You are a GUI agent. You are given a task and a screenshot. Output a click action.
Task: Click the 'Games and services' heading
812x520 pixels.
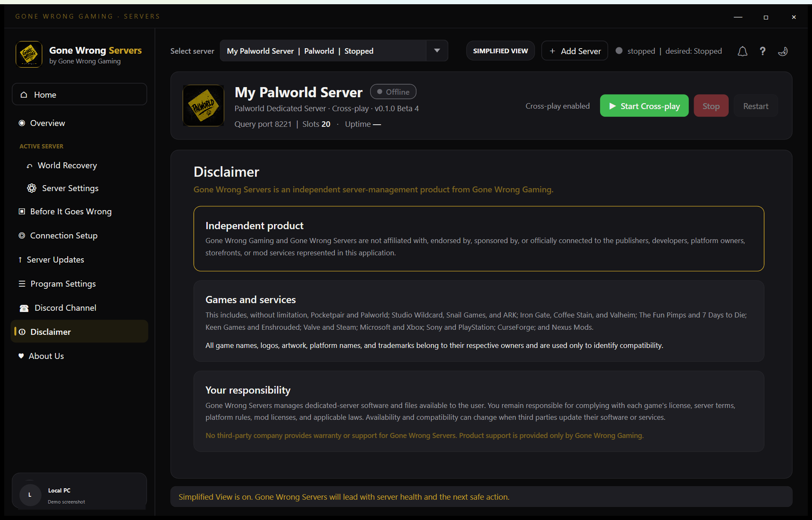(x=251, y=300)
